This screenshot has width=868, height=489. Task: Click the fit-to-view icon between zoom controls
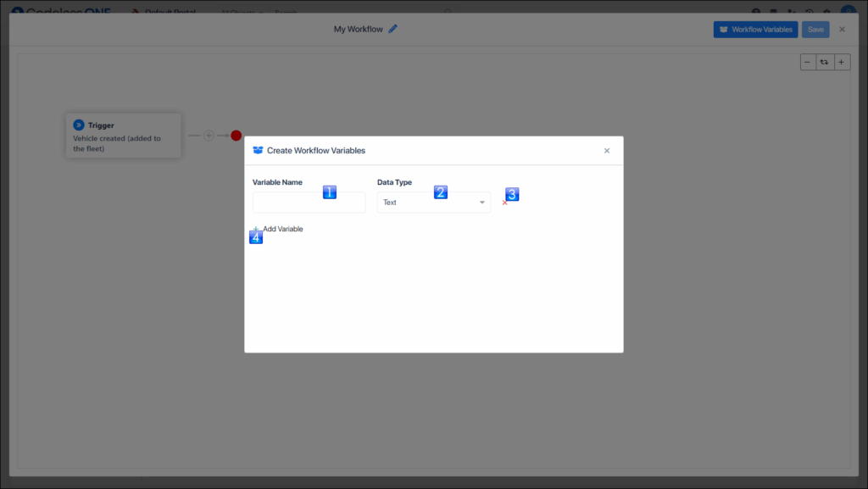[x=824, y=61]
